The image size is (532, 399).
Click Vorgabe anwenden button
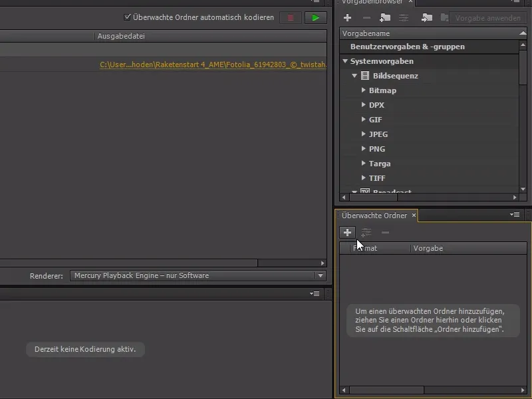[x=488, y=18]
